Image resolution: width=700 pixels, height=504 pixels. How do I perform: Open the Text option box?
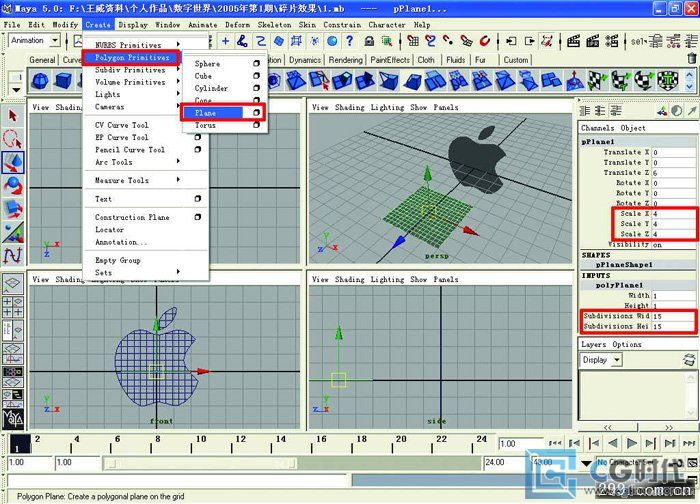pyautogui.click(x=197, y=199)
